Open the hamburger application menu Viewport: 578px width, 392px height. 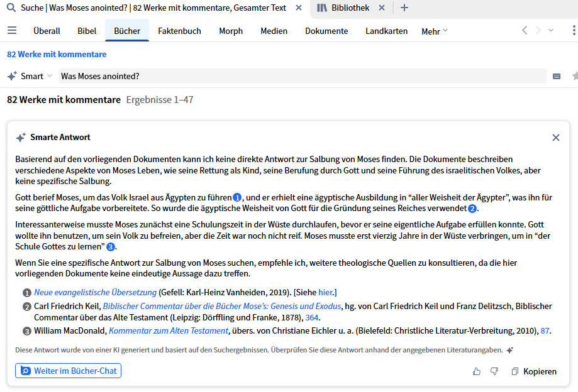[x=11, y=30]
